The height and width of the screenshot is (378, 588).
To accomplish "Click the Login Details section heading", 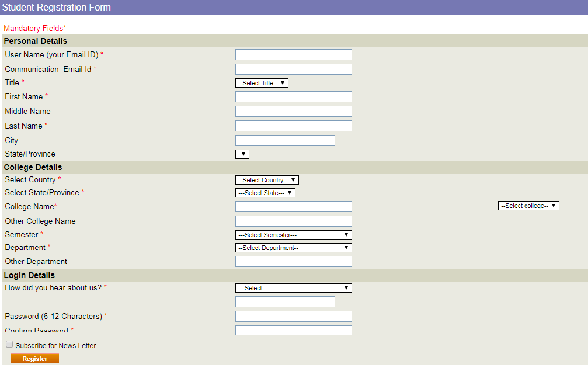I will point(29,276).
